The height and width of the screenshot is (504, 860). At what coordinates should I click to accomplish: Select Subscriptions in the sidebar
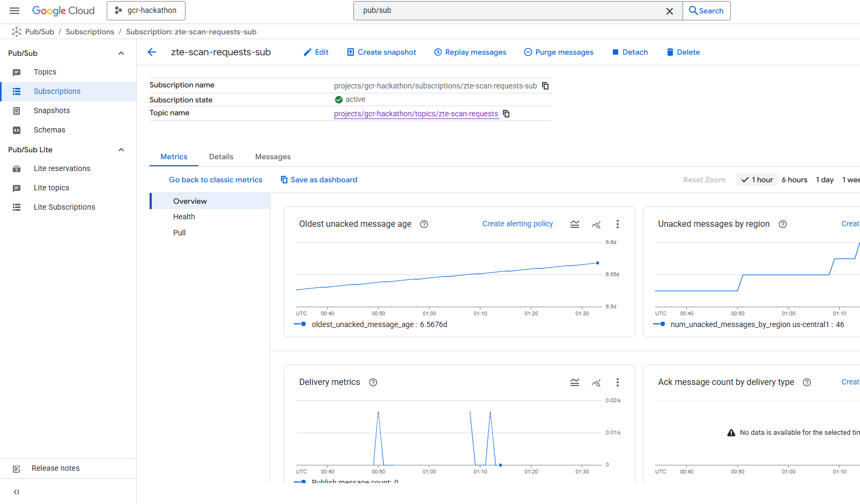pos(68,91)
